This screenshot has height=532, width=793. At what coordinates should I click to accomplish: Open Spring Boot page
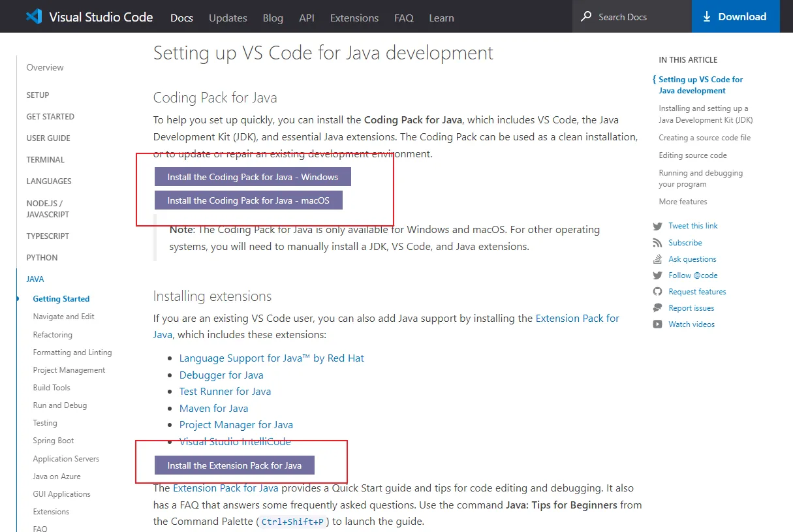(x=54, y=441)
